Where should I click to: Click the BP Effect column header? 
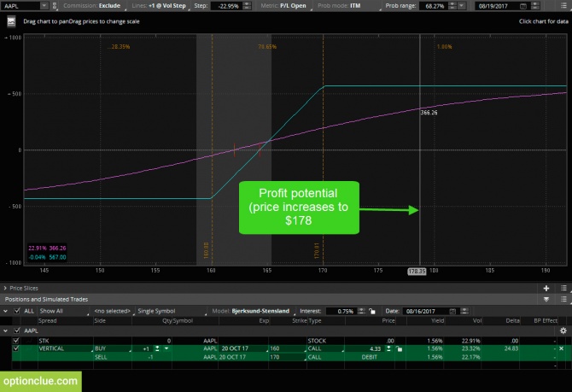point(546,321)
